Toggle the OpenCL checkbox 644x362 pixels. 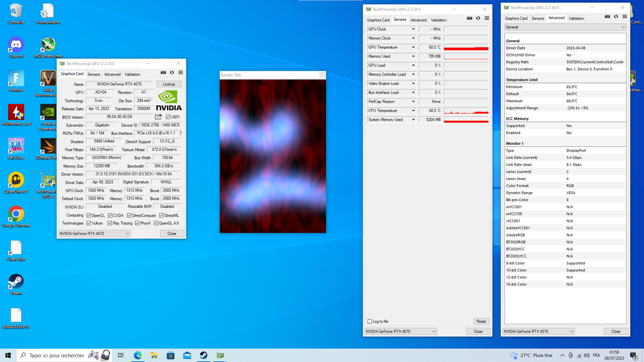click(x=89, y=215)
